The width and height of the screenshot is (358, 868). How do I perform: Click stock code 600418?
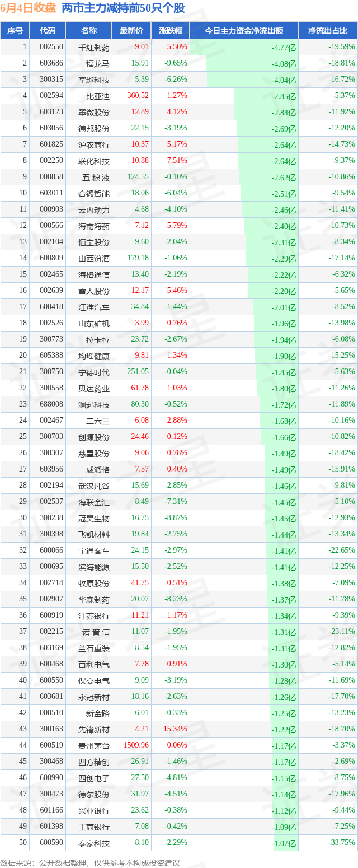coord(51,307)
